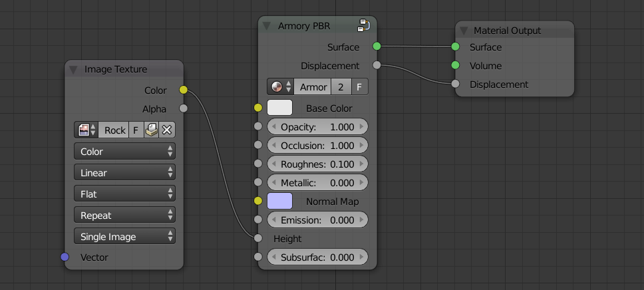Viewport: 644px width, 290px height.
Task: Select the Image Texture node title
Action: click(115, 69)
